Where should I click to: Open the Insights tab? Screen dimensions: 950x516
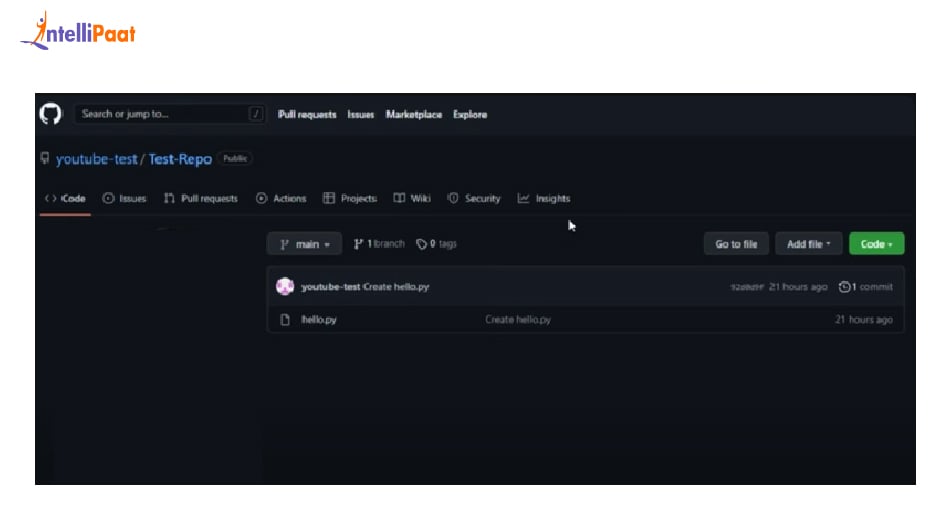[x=544, y=199]
